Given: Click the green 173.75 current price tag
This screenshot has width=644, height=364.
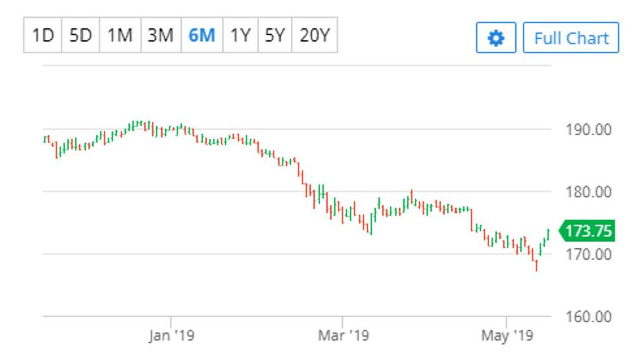Looking at the screenshot, I should click(x=588, y=231).
